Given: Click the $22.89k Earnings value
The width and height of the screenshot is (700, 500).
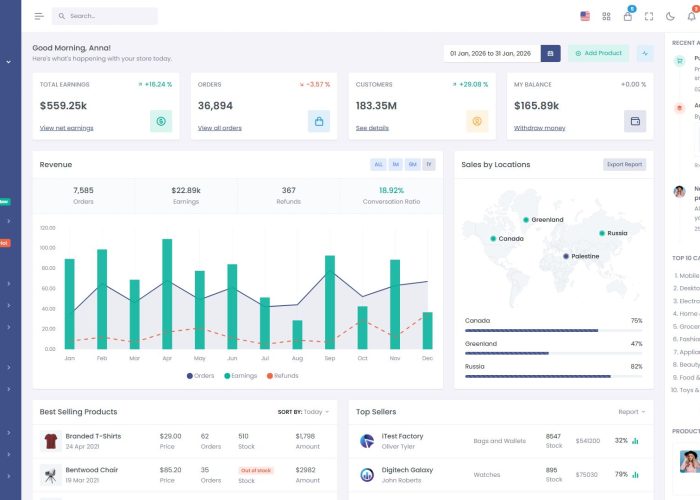Looking at the screenshot, I should coord(186,190).
